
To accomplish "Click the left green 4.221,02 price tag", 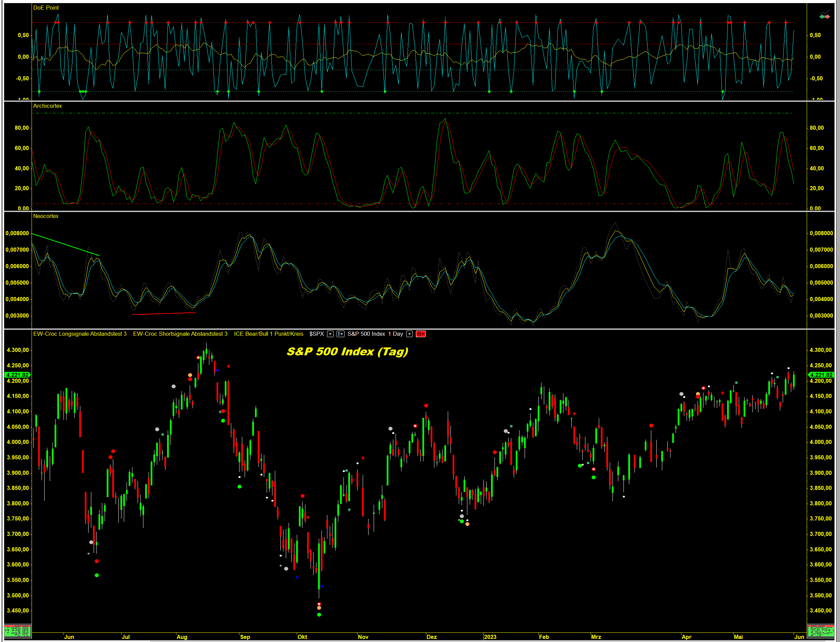I will [17, 375].
